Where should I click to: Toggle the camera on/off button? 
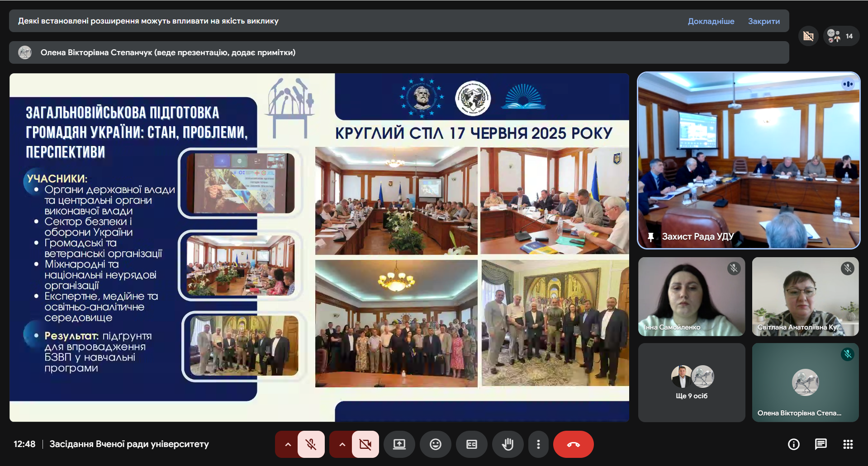coord(365,444)
